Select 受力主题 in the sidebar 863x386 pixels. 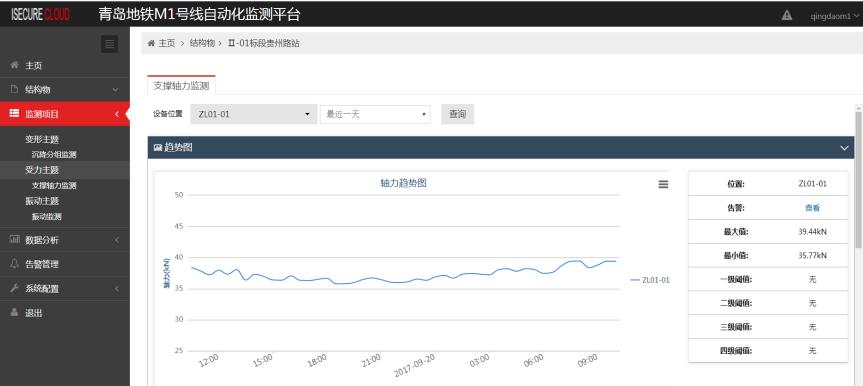pos(42,170)
